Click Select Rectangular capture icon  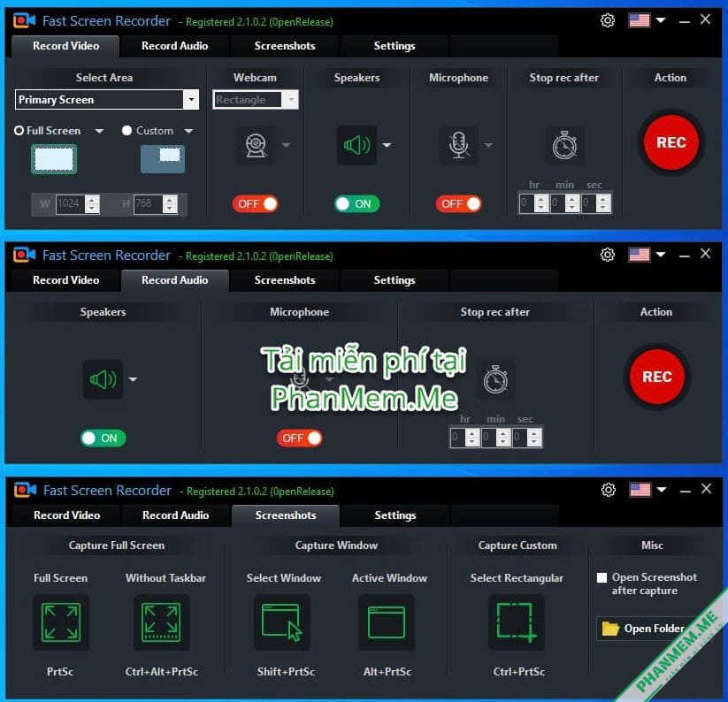click(517, 622)
